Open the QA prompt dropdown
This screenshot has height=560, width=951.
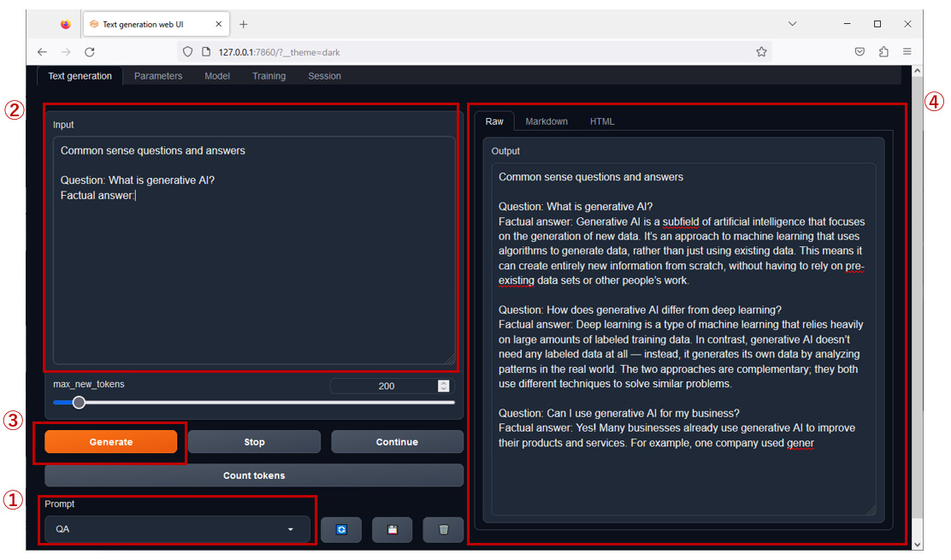coord(176,528)
